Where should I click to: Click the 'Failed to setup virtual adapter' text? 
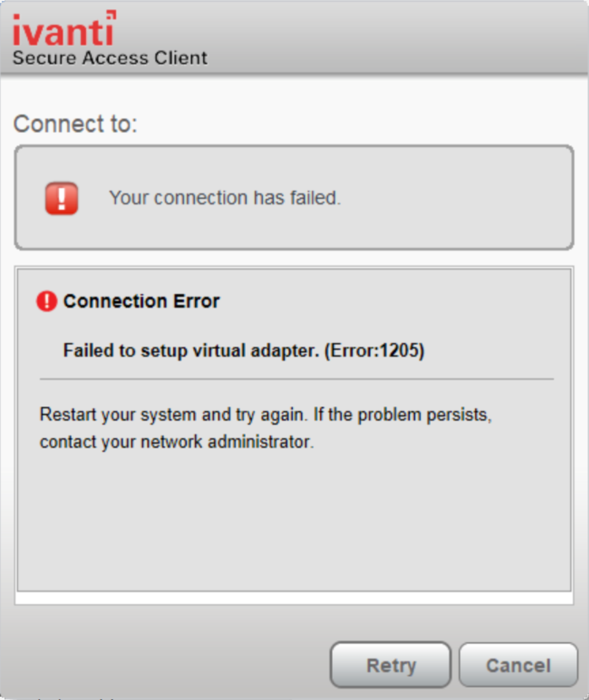click(x=190, y=351)
